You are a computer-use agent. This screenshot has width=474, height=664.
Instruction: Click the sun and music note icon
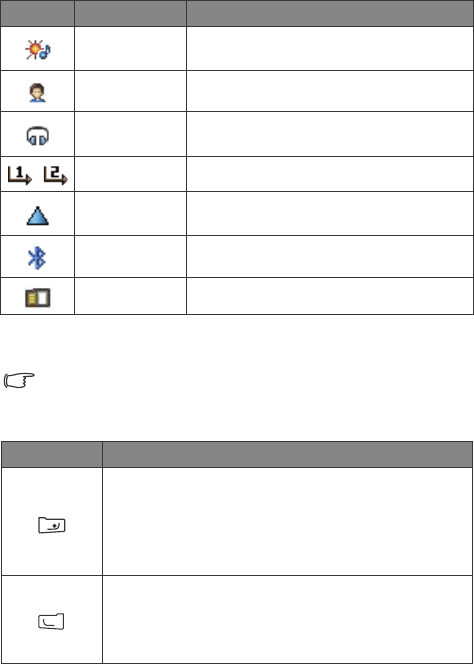click(x=38, y=50)
